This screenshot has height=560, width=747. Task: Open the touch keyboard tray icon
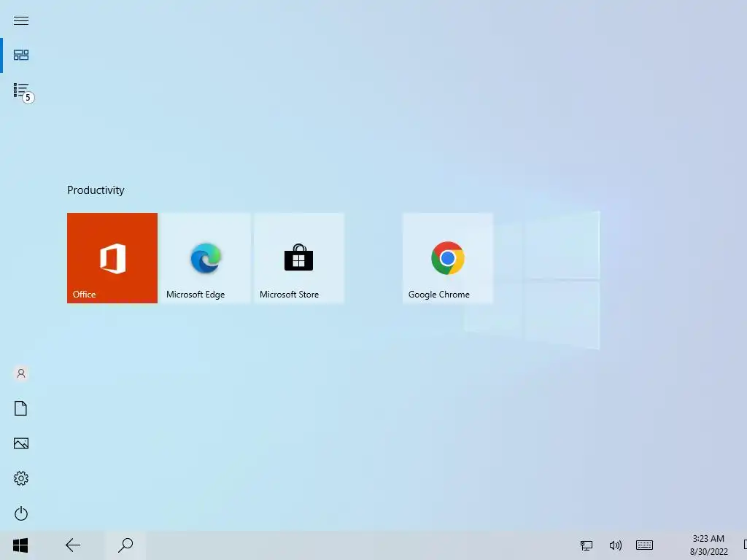645,545
